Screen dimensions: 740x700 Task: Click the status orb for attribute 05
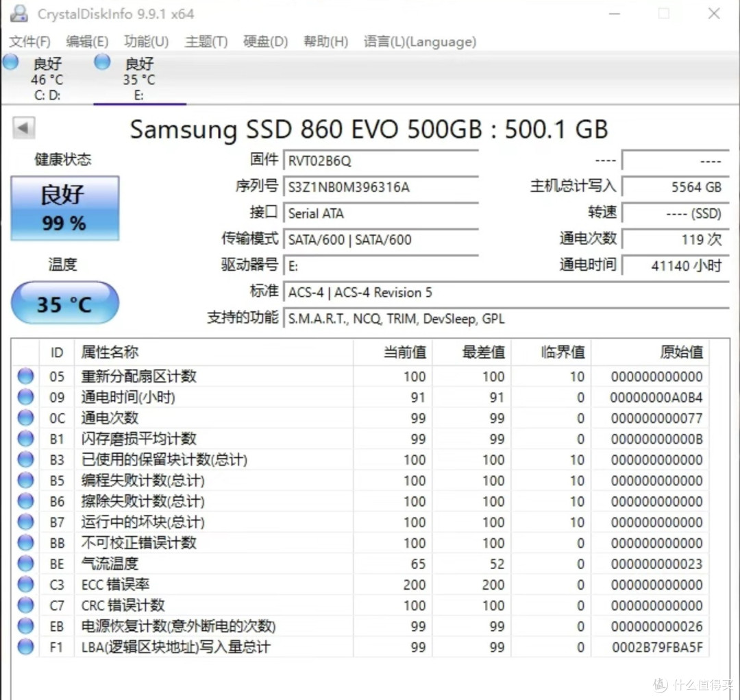[25, 376]
